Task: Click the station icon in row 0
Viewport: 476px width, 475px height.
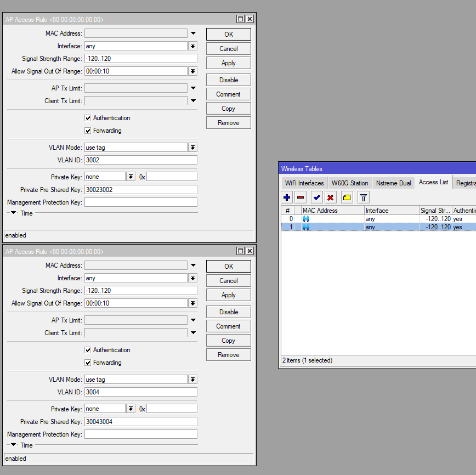Action: [x=306, y=219]
